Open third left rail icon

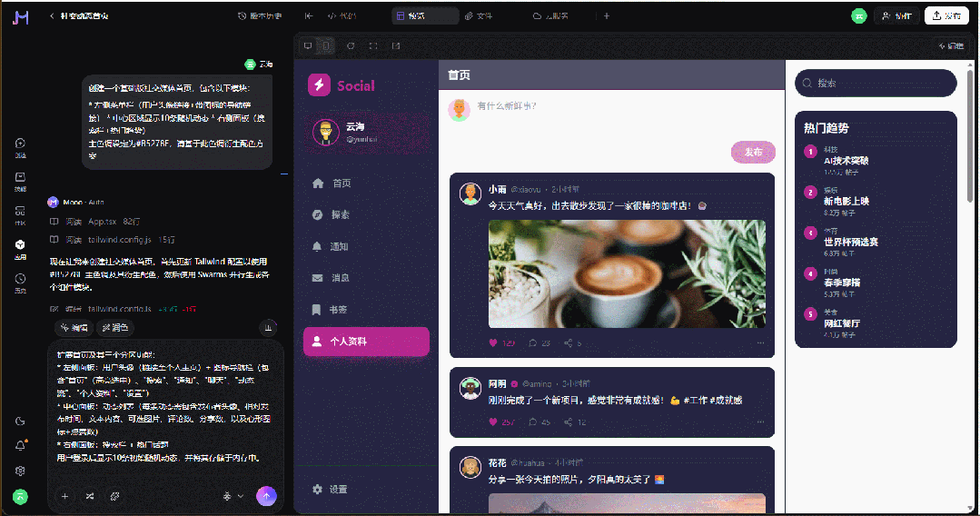[x=20, y=215]
